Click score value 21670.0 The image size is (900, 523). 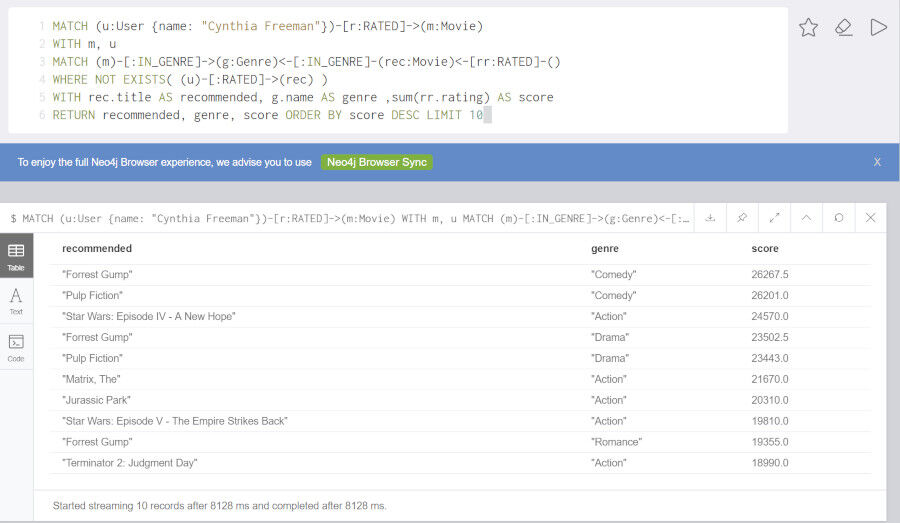coord(770,379)
